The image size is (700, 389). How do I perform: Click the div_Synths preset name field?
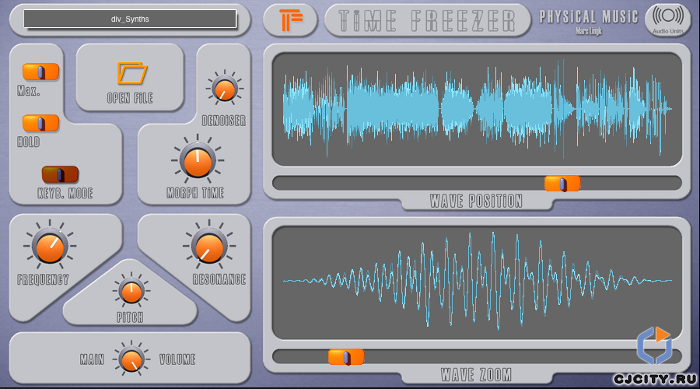pos(130,19)
